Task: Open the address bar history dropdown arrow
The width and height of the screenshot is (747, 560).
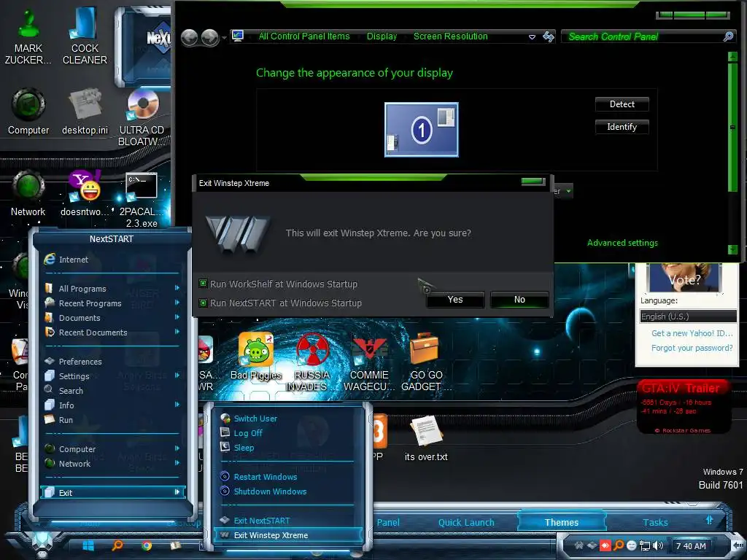Action: (532, 37)
